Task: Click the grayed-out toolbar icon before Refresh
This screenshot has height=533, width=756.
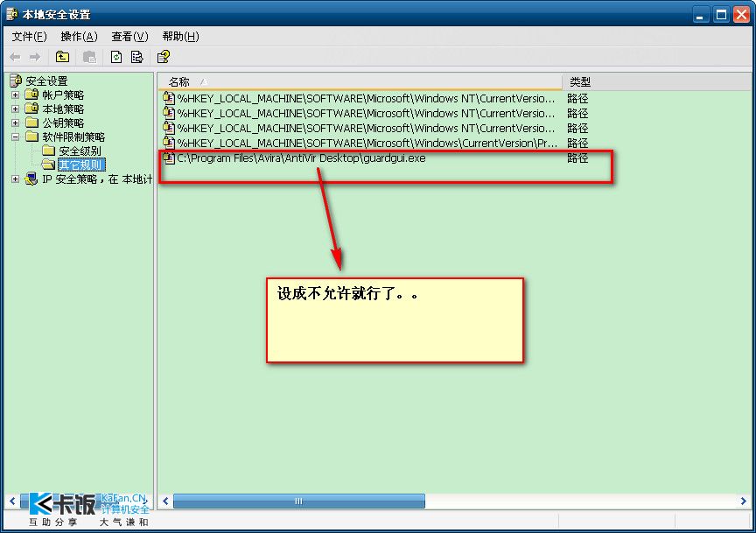Action: pos(89,57)
